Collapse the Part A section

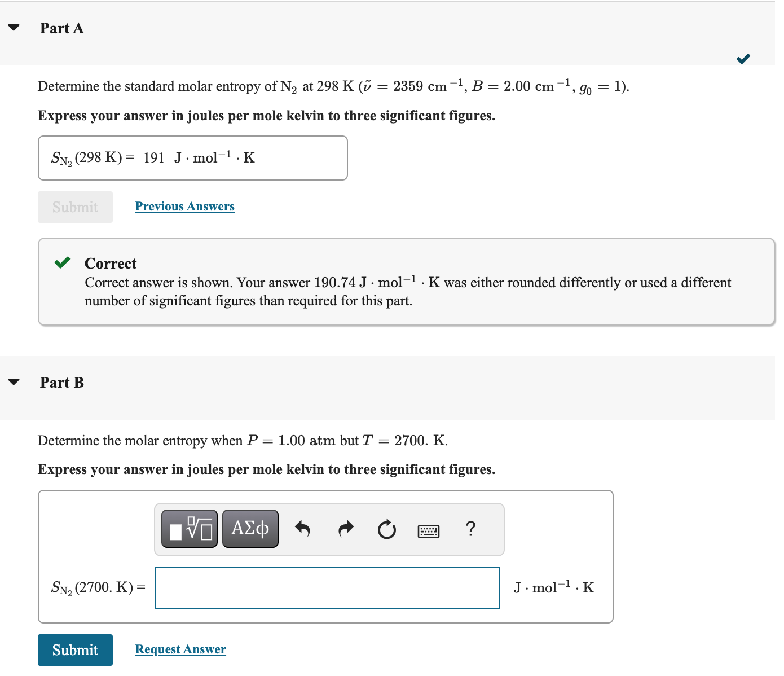(x=14, y=27)
